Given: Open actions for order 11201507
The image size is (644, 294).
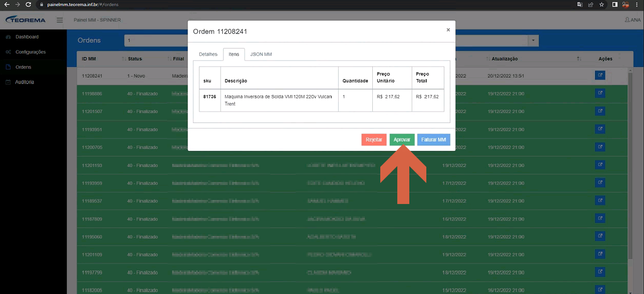Looking at the screenshot, I should [600, 111].
